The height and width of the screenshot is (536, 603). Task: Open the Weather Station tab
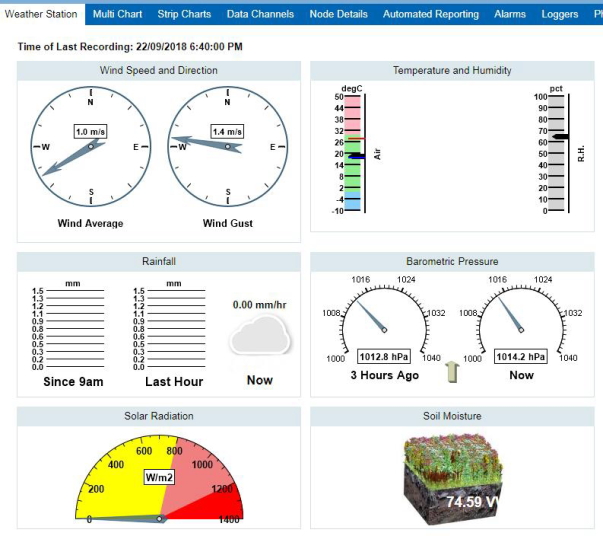(x=41, y=14)
